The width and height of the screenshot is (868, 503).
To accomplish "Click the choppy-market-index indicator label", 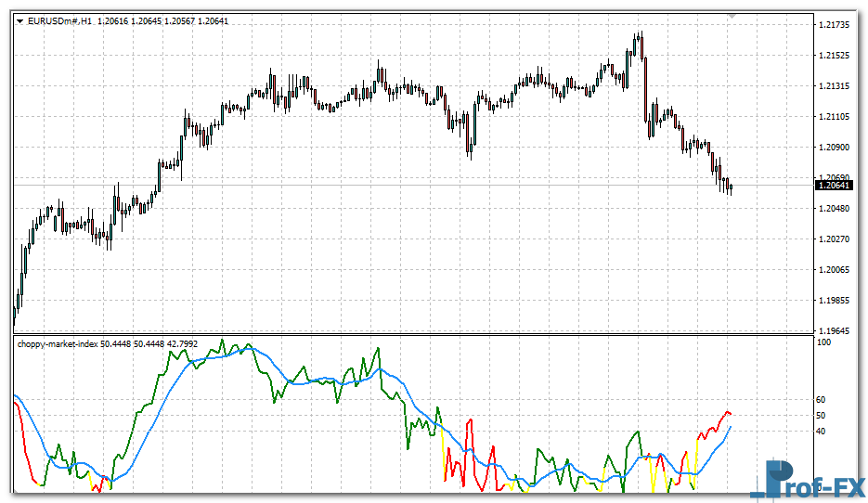I will pyautogui.click(x=58, y=343).
